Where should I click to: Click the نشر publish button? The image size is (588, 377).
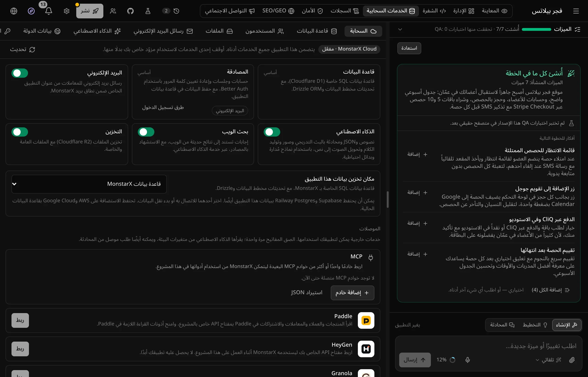coord(90,11)
